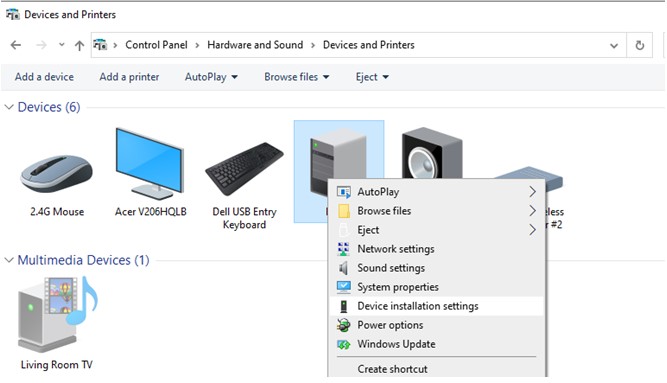
Task: Click the back navigation arrow
Action: click(x=16, y=45)
